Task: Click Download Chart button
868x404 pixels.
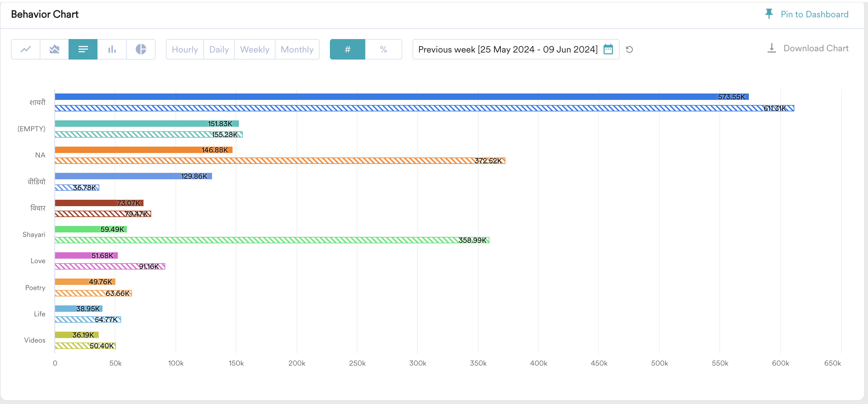Action: pos(816,48)
